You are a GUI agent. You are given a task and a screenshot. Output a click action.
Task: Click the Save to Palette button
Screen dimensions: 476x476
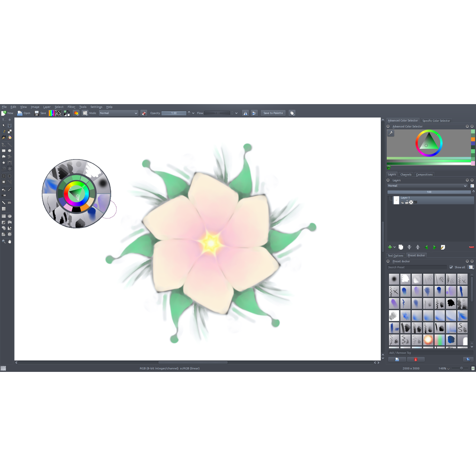coord(273,113)
